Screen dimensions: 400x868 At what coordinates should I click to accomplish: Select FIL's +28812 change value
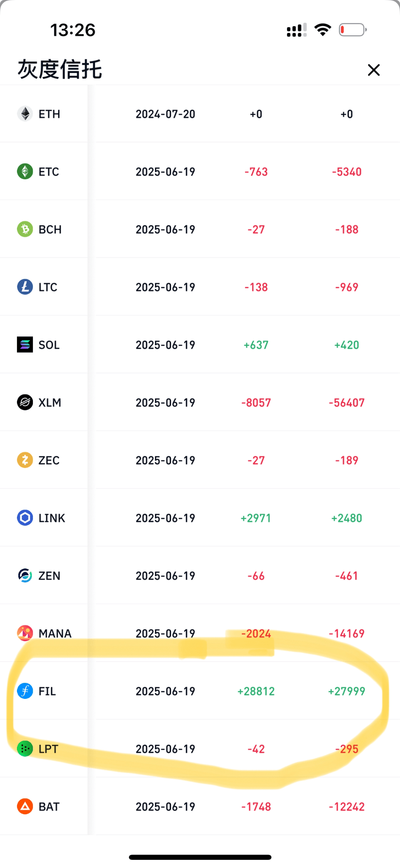click(x=256, y=691)
